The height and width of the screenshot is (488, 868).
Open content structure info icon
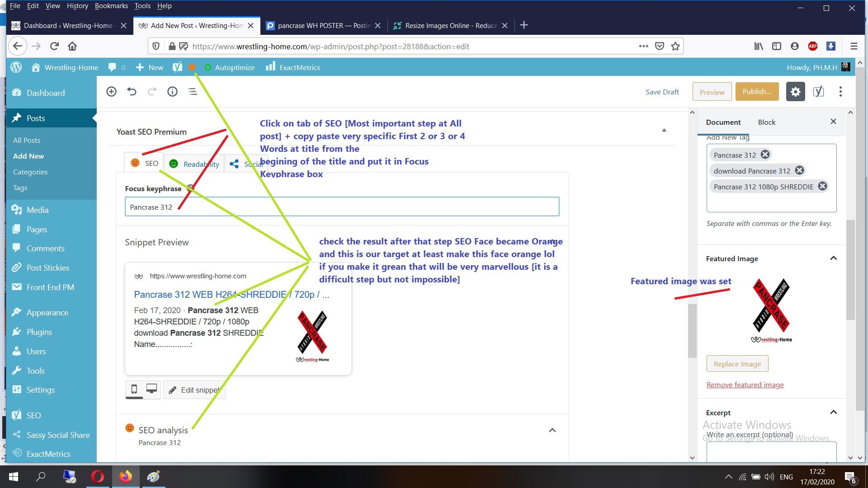172,92
